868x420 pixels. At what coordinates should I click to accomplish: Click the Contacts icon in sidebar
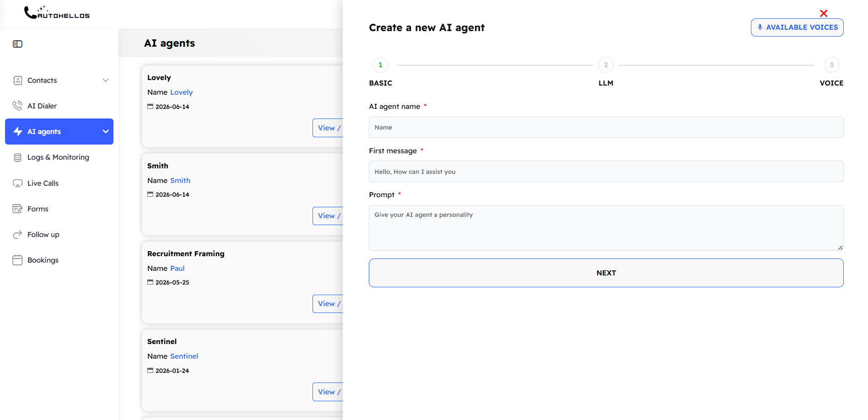[x=17, y=81]
